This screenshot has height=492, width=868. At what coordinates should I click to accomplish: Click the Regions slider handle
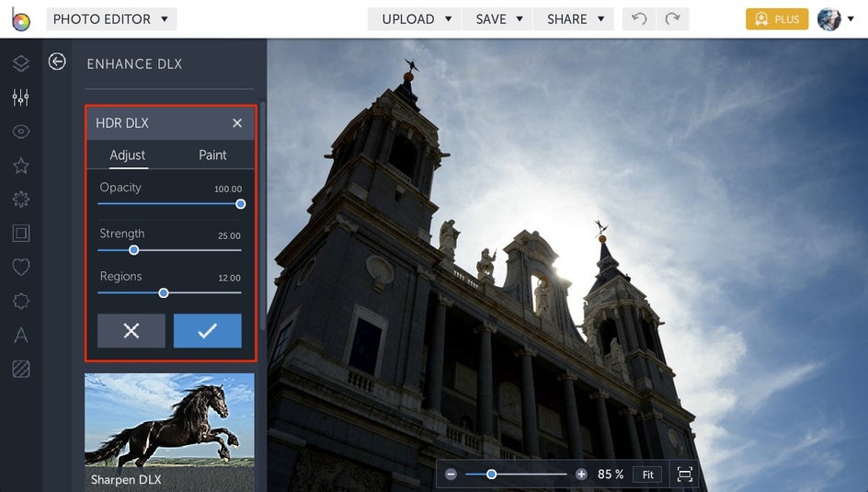pos(164,292)
